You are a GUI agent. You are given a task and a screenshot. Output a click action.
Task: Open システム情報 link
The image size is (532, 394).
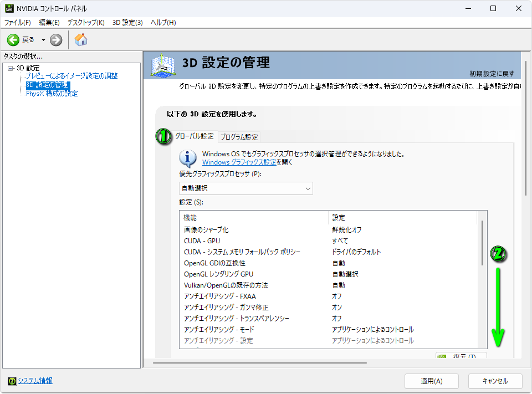coord(35,381)
